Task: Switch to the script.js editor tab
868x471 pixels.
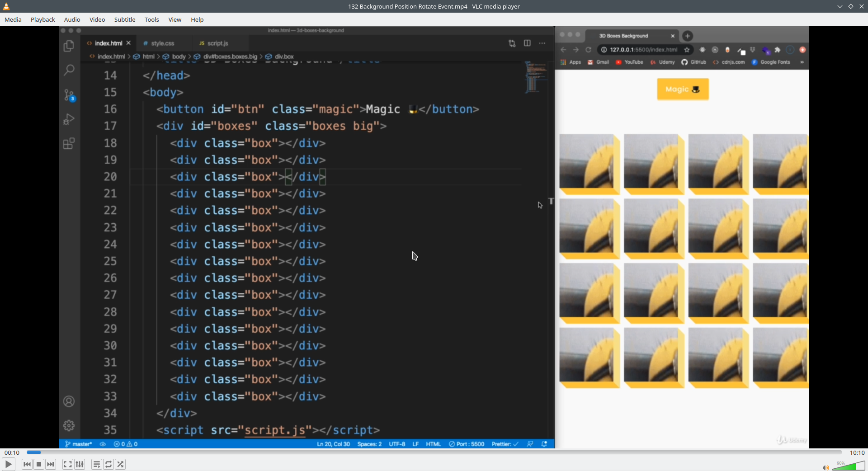Action: [218, 43]
